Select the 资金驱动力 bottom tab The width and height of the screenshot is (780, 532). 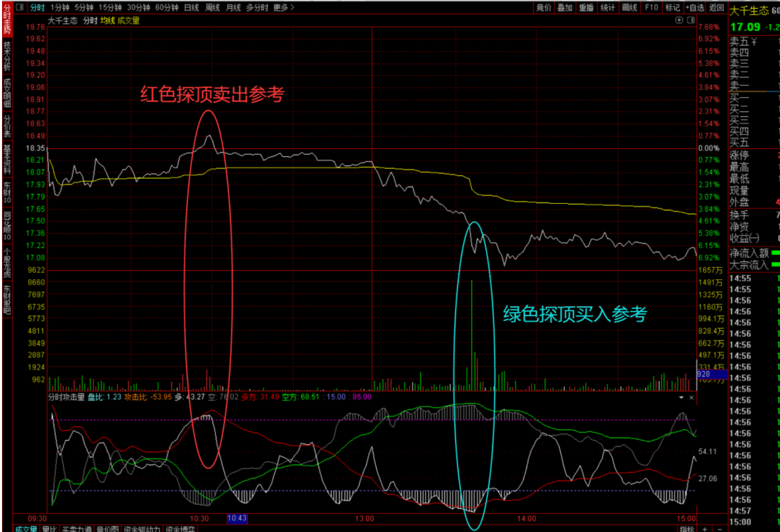pyautogui.click(x=142, y=529)
